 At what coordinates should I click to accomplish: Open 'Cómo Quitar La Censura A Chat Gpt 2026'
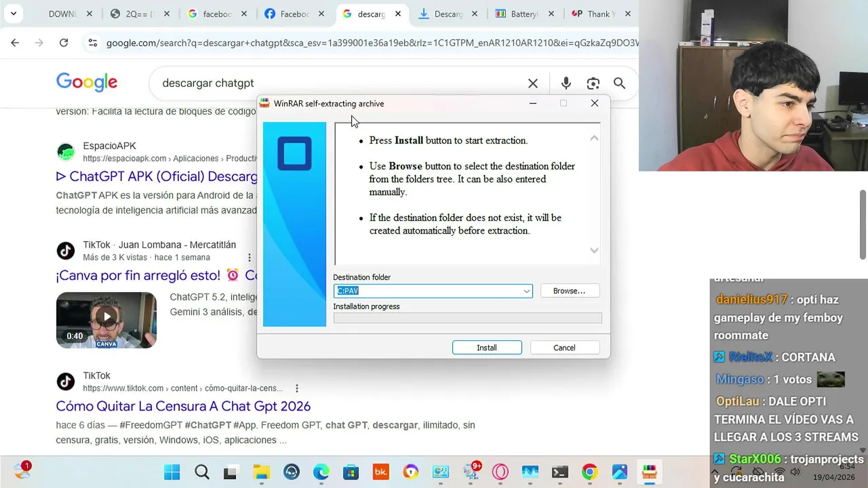tap(183, 406)
